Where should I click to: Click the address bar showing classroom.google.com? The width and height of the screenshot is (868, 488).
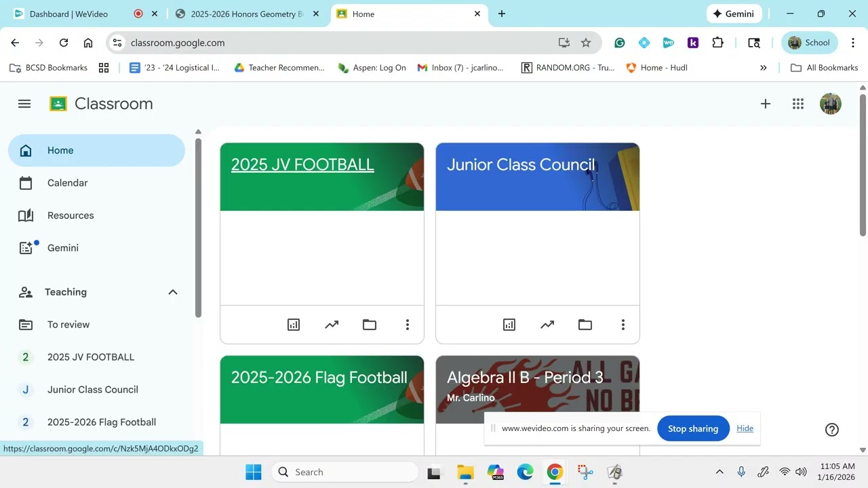[354, 43]
